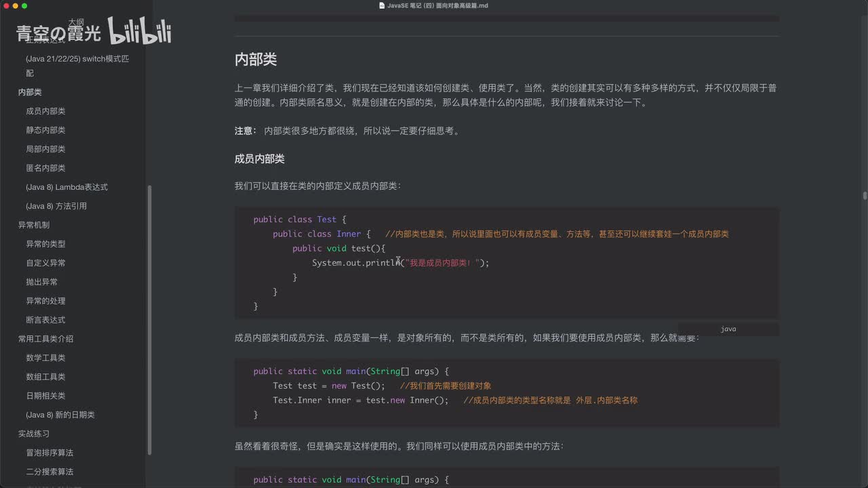This screenshot has width=868, height=488.
Task: Open 抛出异常 in the outline
Action: pyautogui.click(x=41, y=282)
